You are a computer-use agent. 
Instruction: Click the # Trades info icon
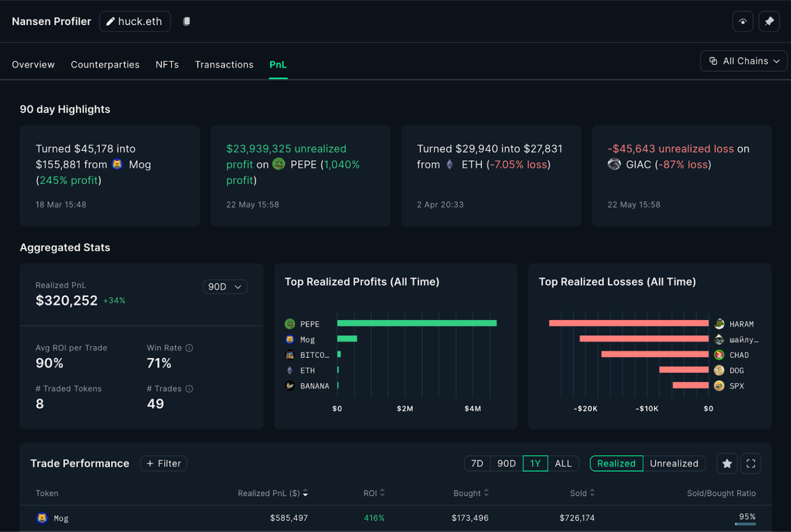click(x=189, y=389)
